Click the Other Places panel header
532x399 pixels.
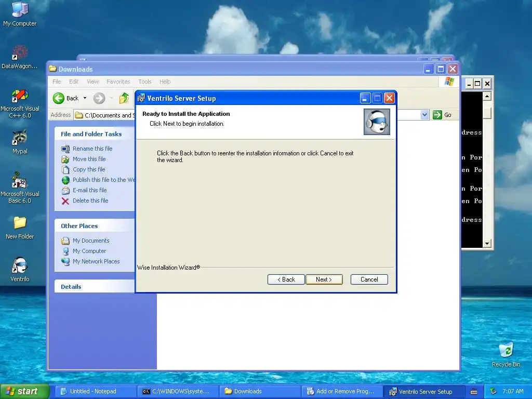(x=95, y=226)
